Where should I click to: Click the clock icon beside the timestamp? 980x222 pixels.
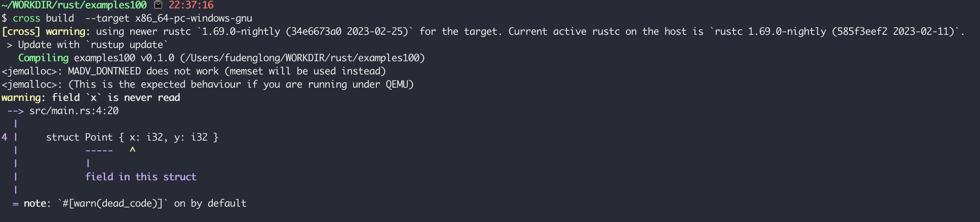click(158, 5)
